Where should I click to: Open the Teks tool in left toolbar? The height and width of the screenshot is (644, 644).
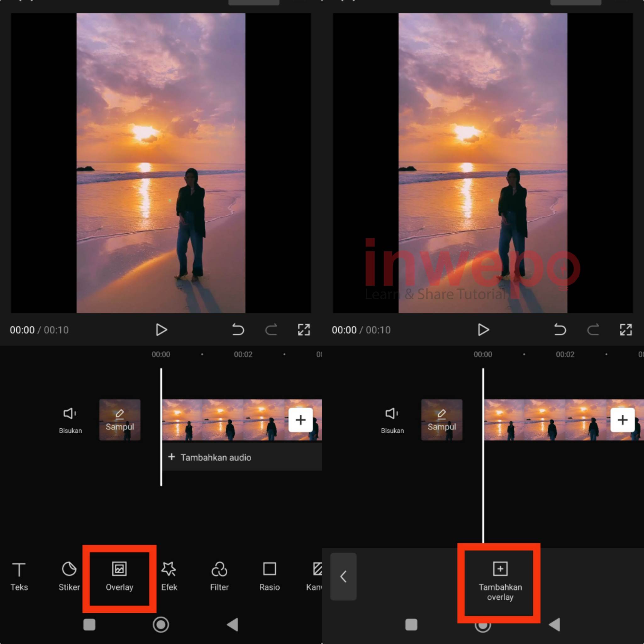[x=19, y=577]
